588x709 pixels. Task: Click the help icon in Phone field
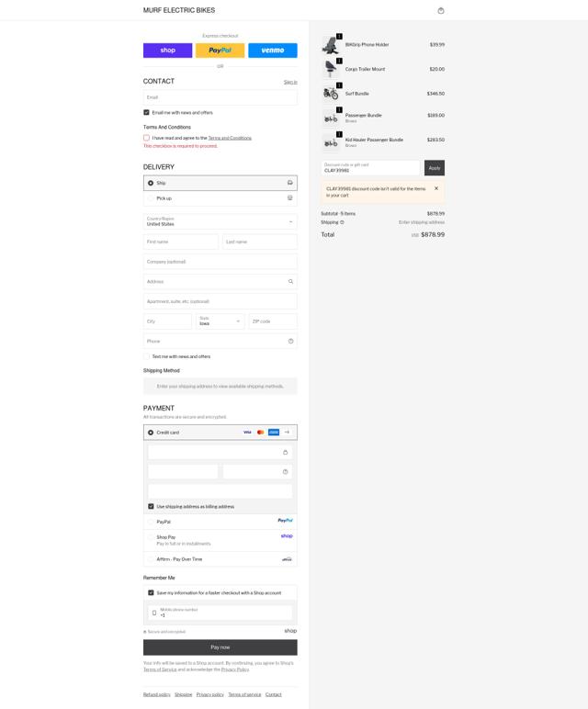click(x=290, y=341)
